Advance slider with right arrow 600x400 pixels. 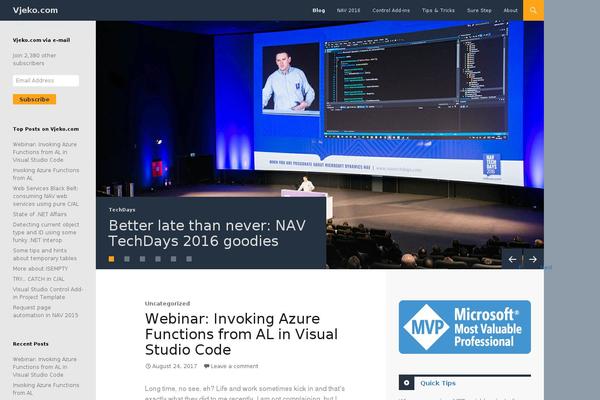pos(533,259)
